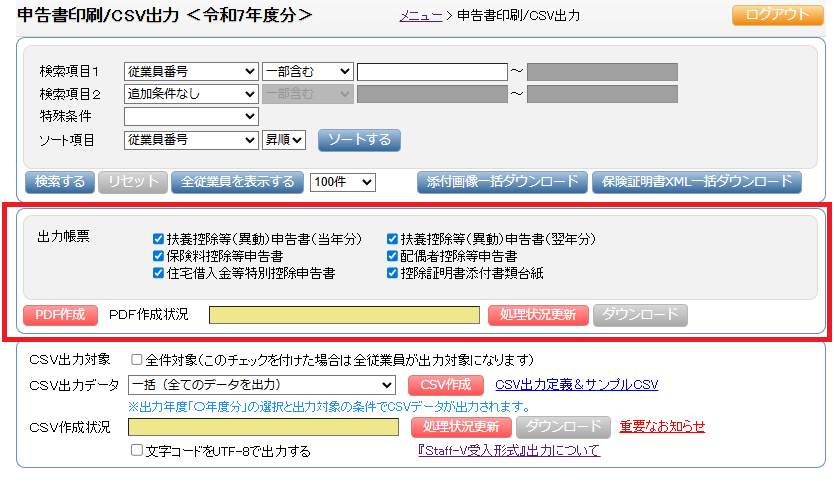The image size is (834, 481).
Task: Open the 重要なお知らせ link
Action: click(x=662, y=427)
